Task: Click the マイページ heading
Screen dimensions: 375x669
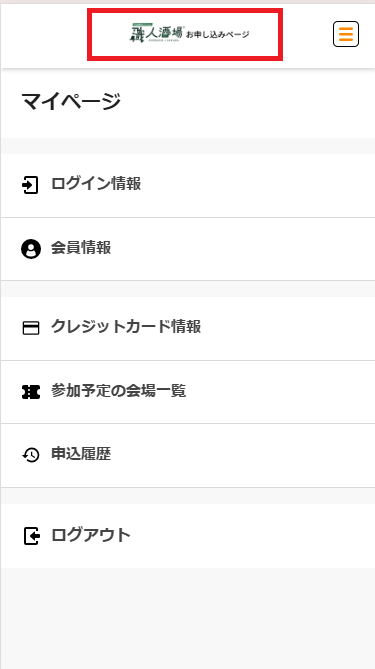Action: (71, 102)
